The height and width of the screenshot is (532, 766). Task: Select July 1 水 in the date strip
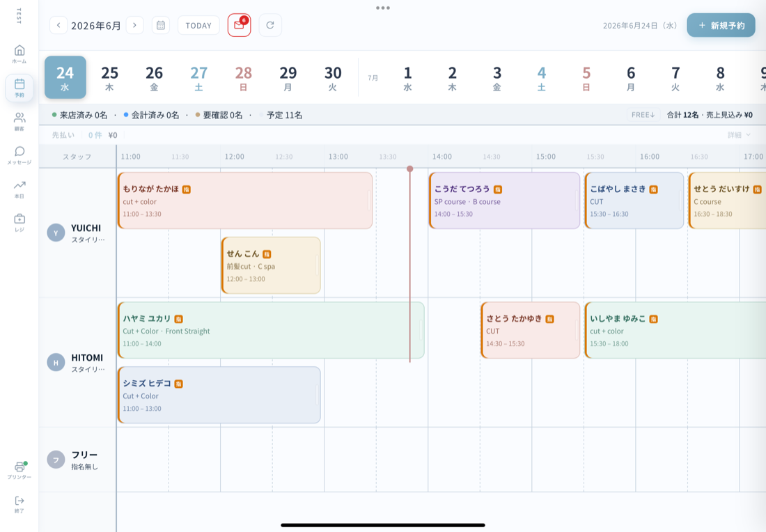click(x=407, y=78)
